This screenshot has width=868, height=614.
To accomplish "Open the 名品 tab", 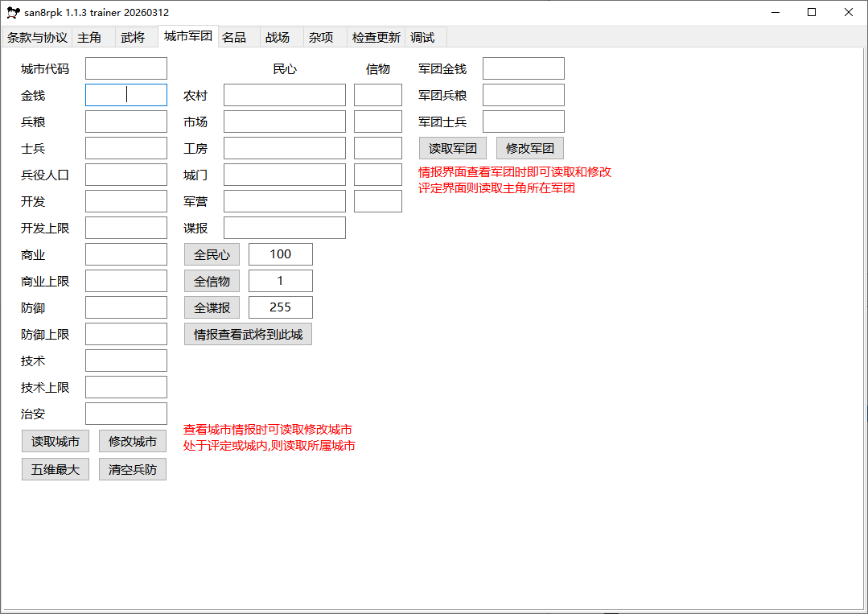I will click(x=234, y=38).
